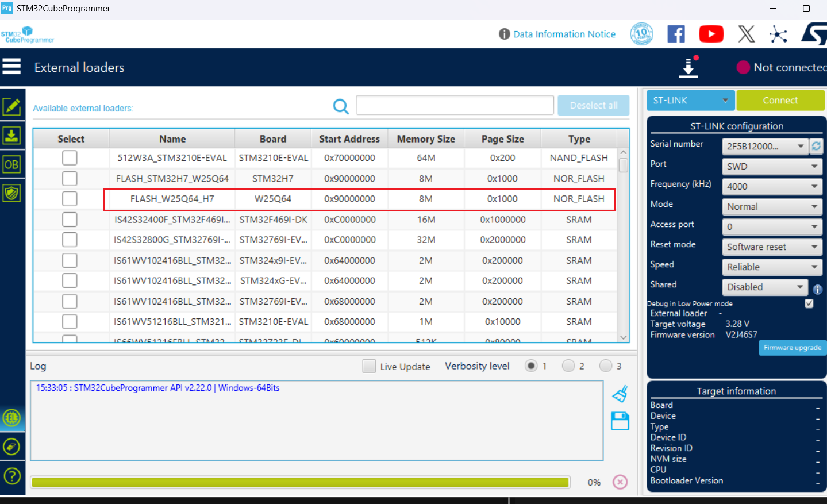Change the Frequency (kHz) dropdown
The image size is (827, 504).
click(x=772, y=187)
